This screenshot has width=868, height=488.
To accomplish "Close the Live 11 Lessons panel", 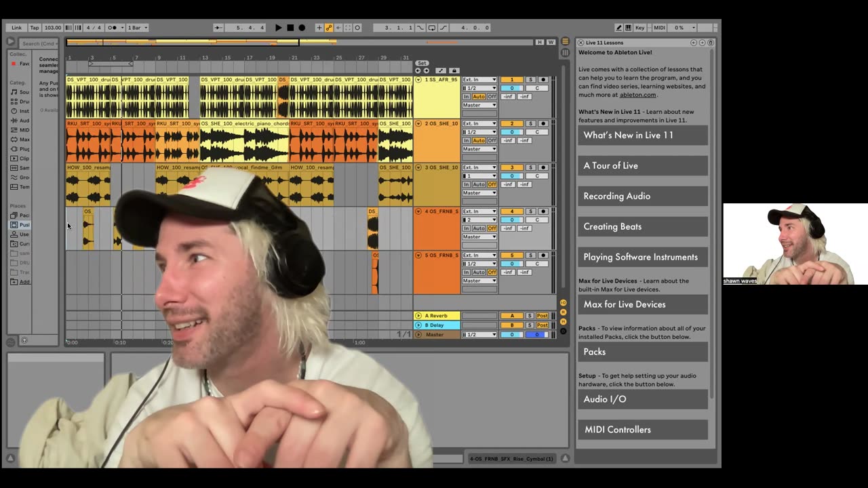I will 580,43.
